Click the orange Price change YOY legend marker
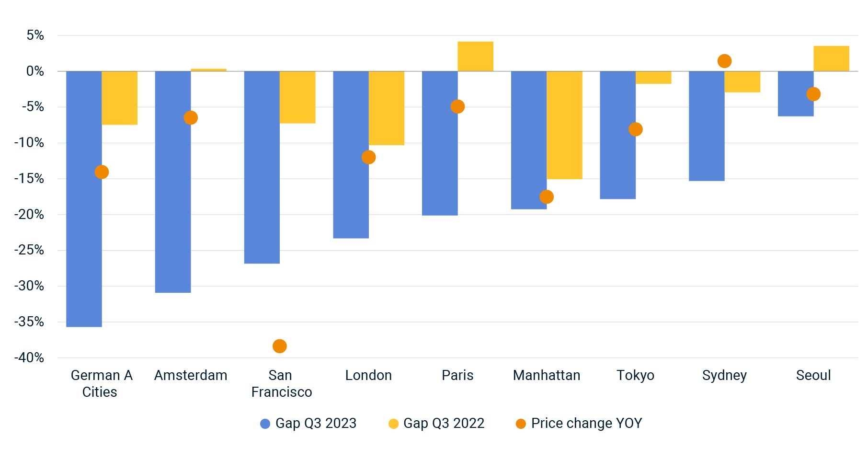The width and height of the screenshot is (868, 449). pos(521,424)
